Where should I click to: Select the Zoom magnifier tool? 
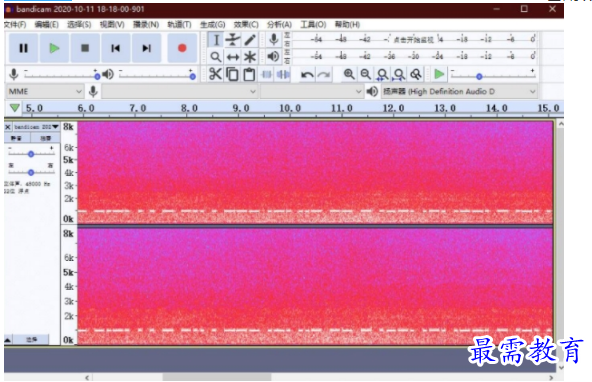[216, 57]
